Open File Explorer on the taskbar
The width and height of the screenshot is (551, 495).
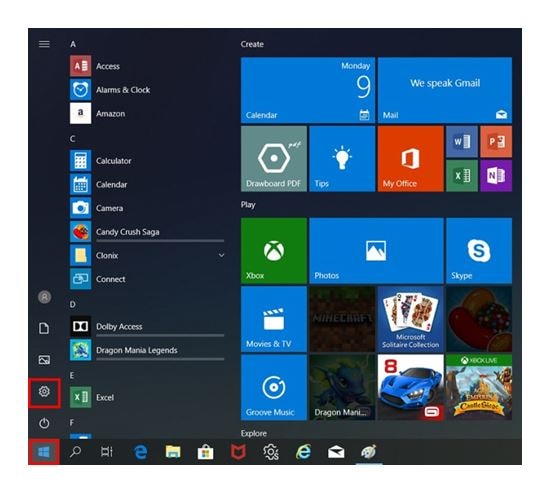pos(173,452)
